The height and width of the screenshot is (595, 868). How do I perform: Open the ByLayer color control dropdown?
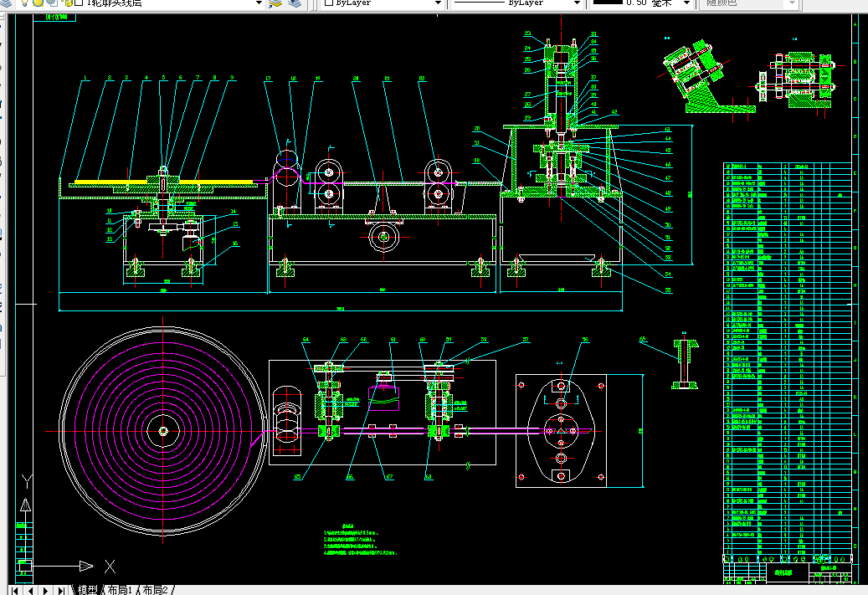point(438,3)
